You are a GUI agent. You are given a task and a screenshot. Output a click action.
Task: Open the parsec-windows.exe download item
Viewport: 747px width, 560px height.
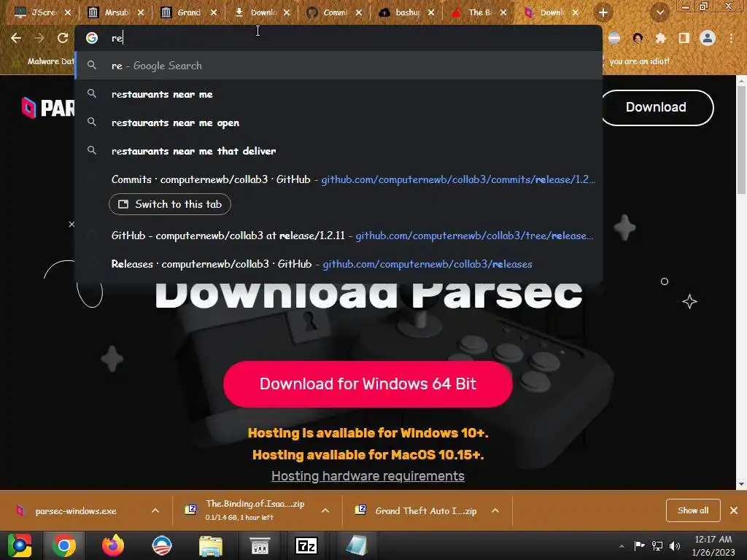pos(76,511)
